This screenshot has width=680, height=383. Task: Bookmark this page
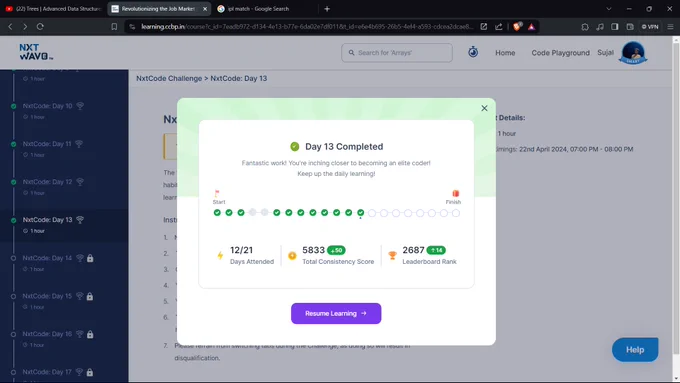click(114, 26)
